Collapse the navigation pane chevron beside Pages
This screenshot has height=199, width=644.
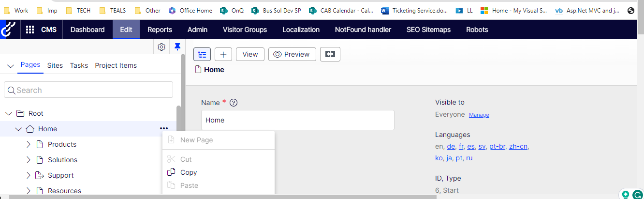click(11, 66)
